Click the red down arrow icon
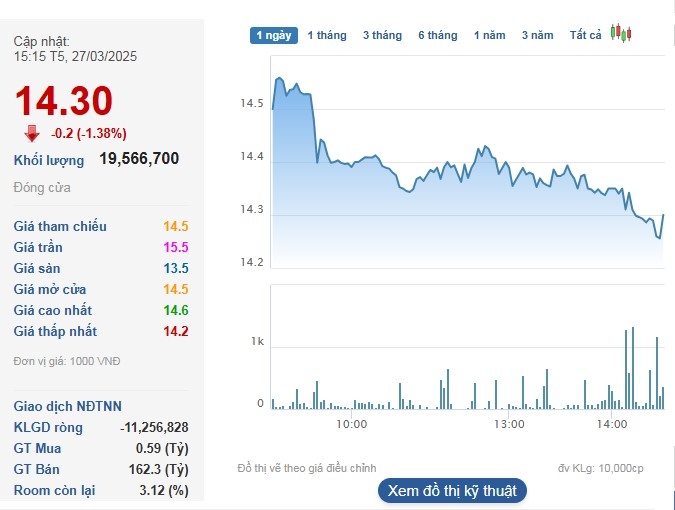Screen dimensions: 675x510 click(x=32, y=133)
